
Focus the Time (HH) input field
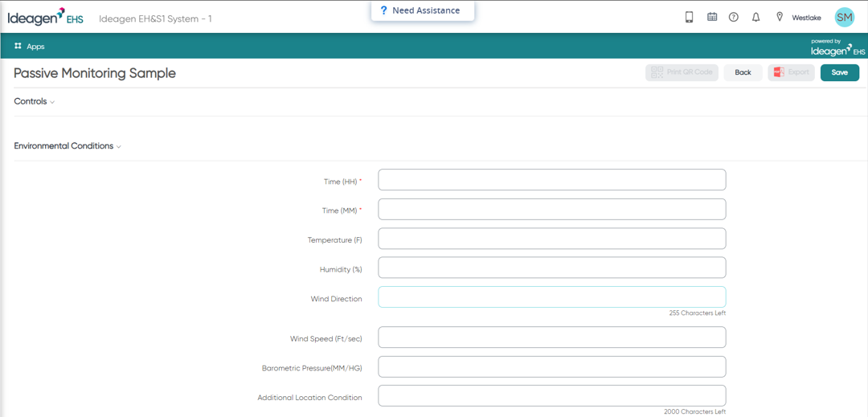pos(552,180)
